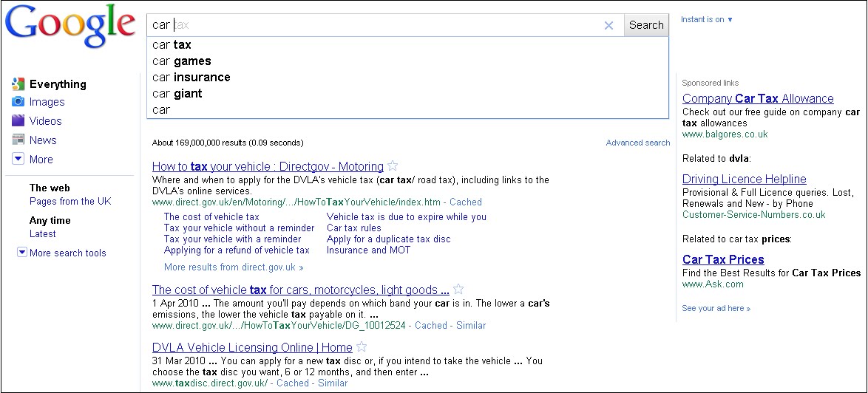Viewport: 868px width, 393px height.
Task: Filter by Pages from the UK
Action: (70, 201)
